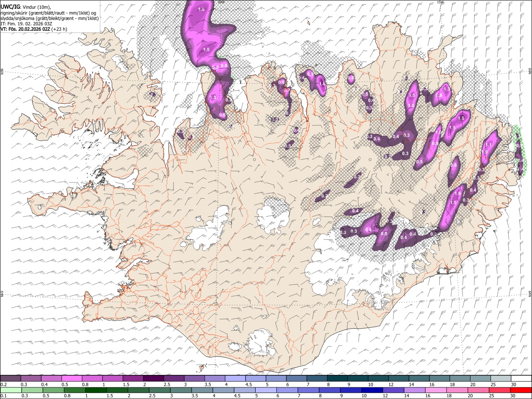The image size is (532, 399).
Task: Click the top-row swatch between 0.3 and 0.4
Action: click(x=31, y=378)
